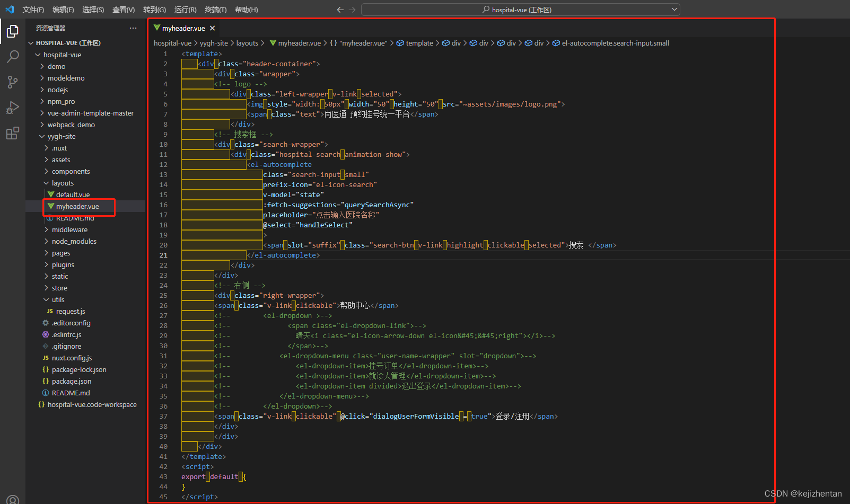Open the Extensions view icon
The width and height of the screenshot is (850, 504).
[13, 133]
